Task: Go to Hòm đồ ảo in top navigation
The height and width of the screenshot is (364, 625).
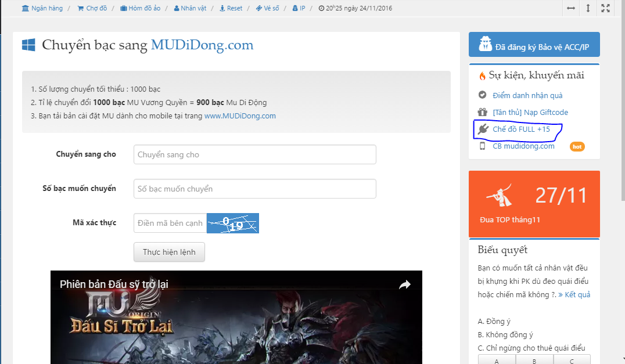Action: (x=140, y=9)
